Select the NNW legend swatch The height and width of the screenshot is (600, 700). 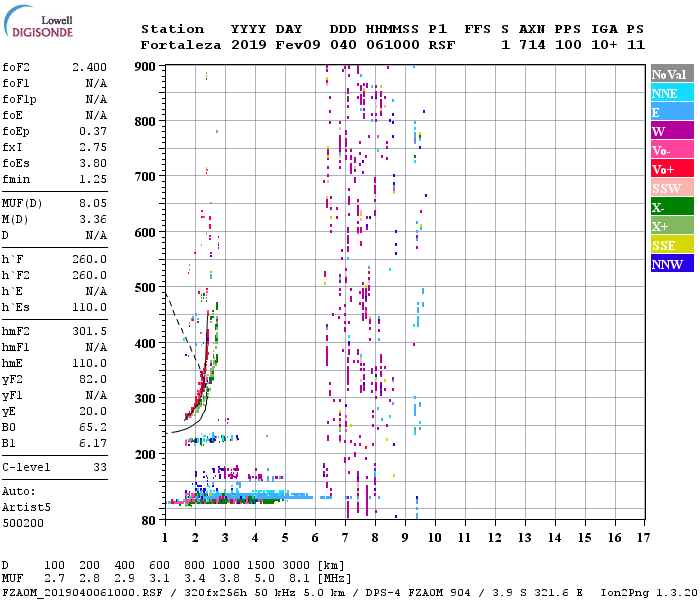(672, 264)
